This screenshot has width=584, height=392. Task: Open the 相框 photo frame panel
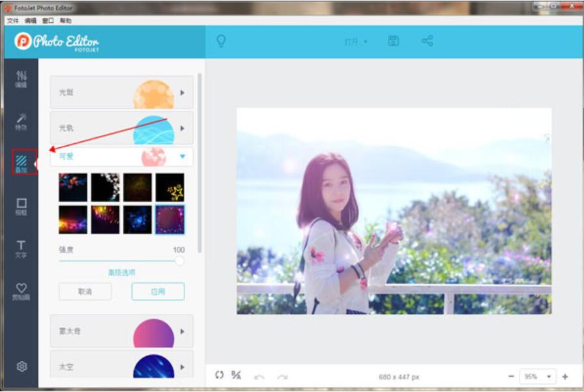[22, 204]
